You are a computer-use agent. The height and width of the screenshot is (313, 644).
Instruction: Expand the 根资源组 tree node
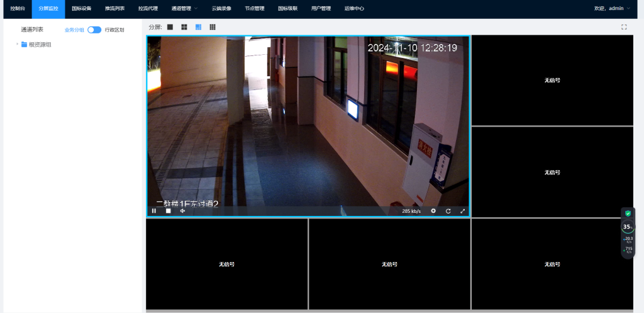click(x=17, y=44)
